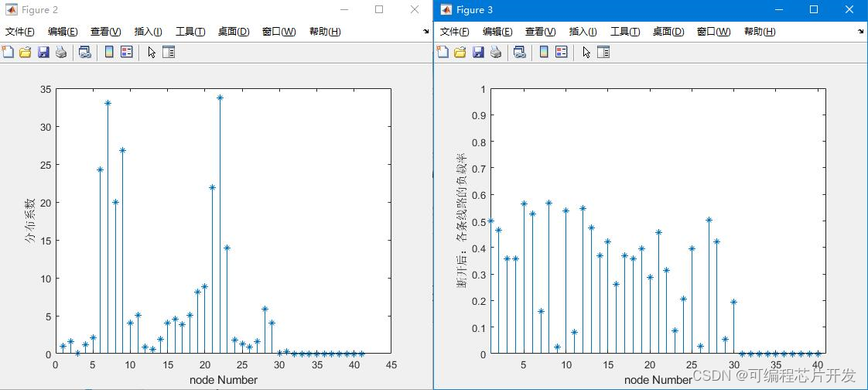868x390 pixels.
Task: Open 桌面(D) menu in Figure 2
Action: tap(234, 32)
